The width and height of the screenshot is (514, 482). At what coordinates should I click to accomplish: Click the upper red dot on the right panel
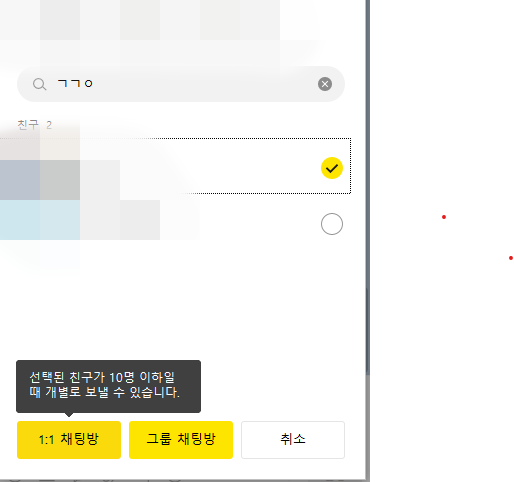[x=444, y=217]
